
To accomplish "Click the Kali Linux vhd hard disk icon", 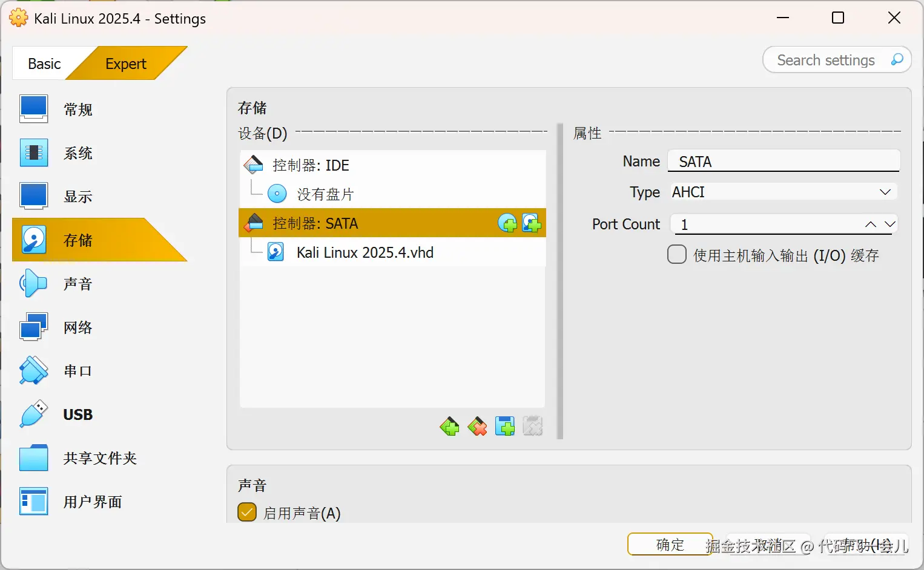I will [x=276, y=252].
